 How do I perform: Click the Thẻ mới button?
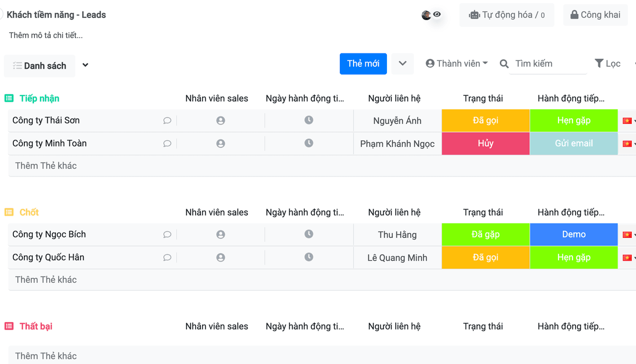tap(363, 64)
